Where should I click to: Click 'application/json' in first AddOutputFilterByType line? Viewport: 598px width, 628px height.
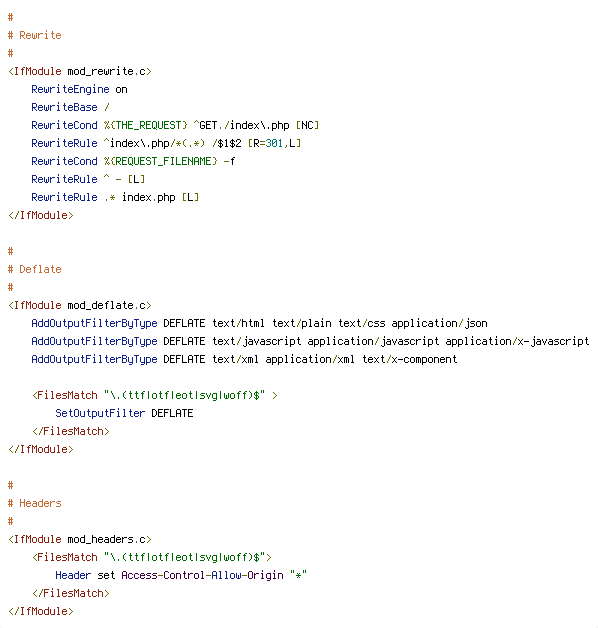click(439, 323)
